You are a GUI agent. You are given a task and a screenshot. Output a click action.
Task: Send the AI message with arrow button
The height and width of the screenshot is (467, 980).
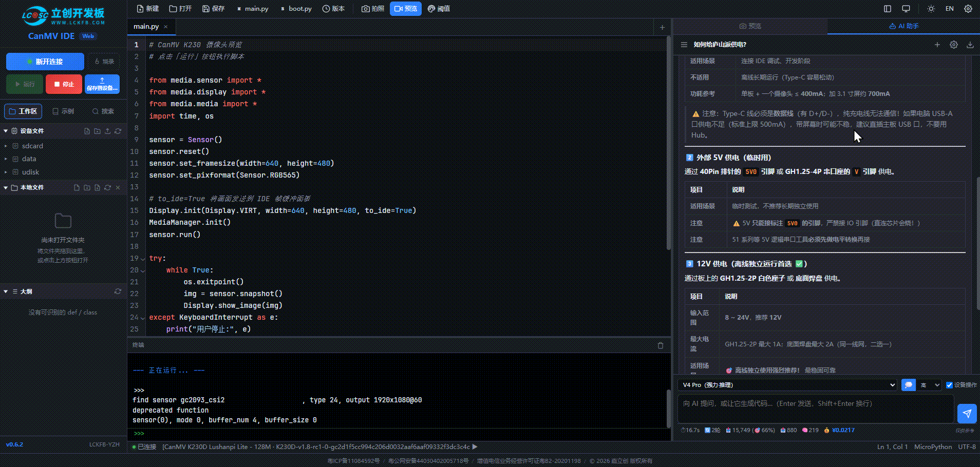coord(967,413)
